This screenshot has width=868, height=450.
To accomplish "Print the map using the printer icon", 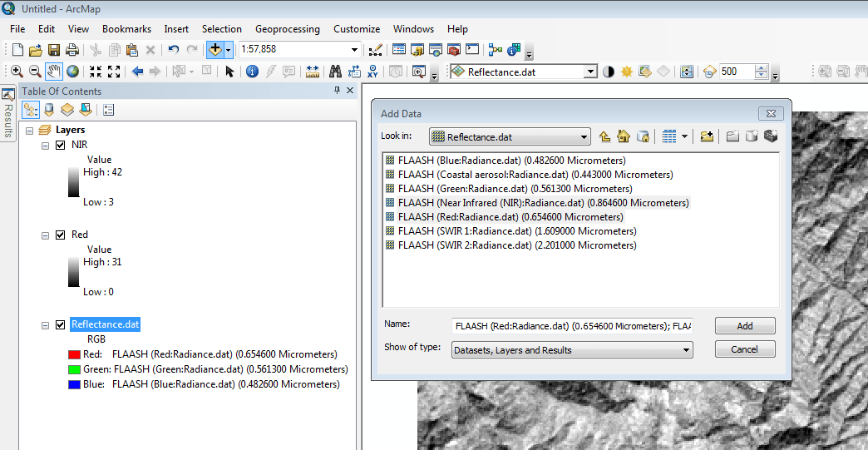I will (72, 50).
